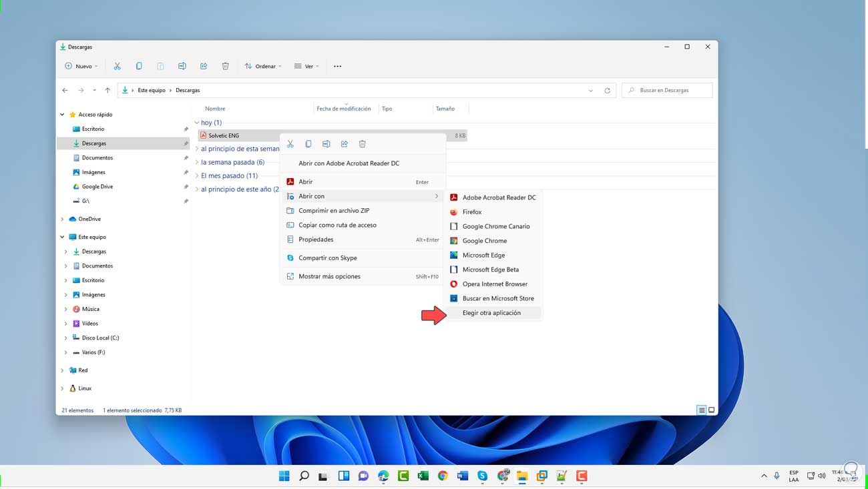The width and height of the screenshot is (868, 489).
Task: Select the 'Solvetic ENG' file
Action: point(224,135)
